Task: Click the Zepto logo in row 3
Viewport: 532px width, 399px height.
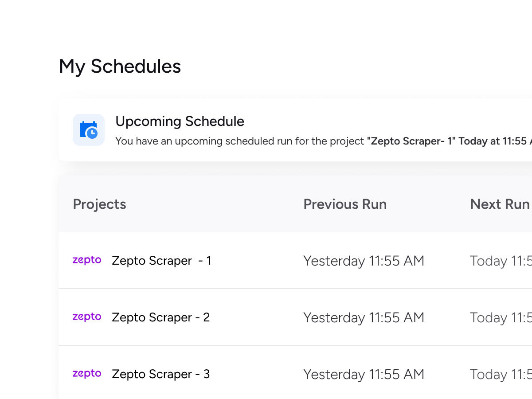Action: pos(87,374)
